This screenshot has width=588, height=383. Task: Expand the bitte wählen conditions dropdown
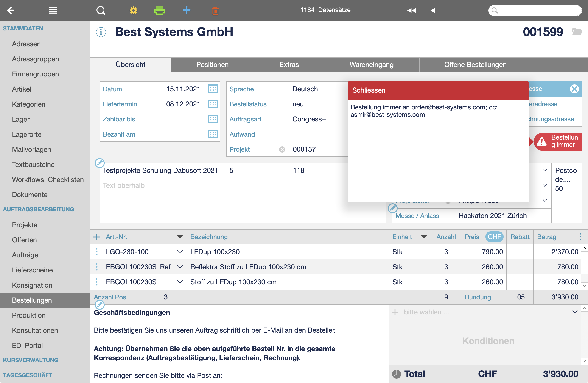point(575,312)
